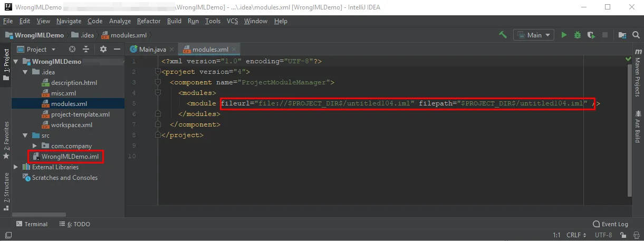
Task: Click the editor's vertical scrollbar
Action: pos(629,130)
